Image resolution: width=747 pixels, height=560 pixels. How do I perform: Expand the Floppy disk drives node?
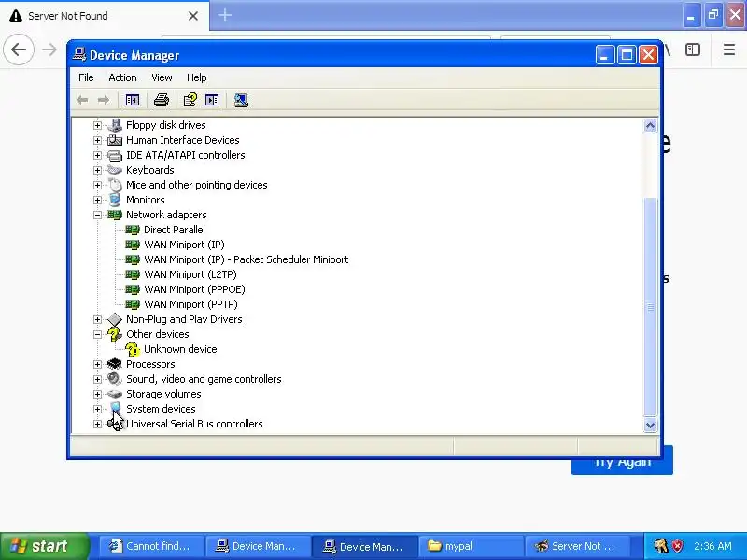click(97, 125)
